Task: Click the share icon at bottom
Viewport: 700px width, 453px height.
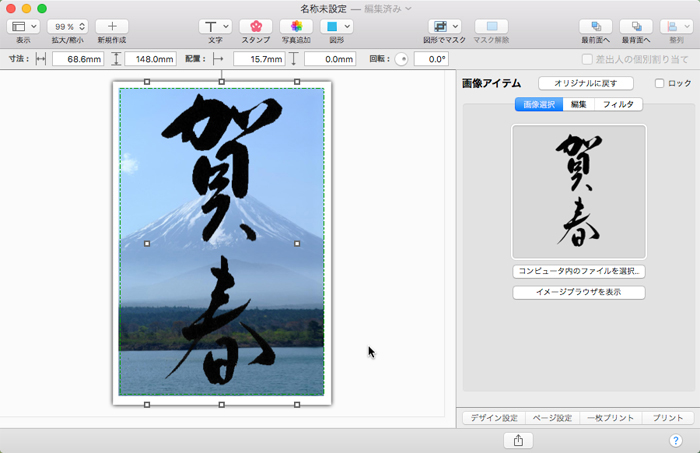Action: tap(518, 440)
